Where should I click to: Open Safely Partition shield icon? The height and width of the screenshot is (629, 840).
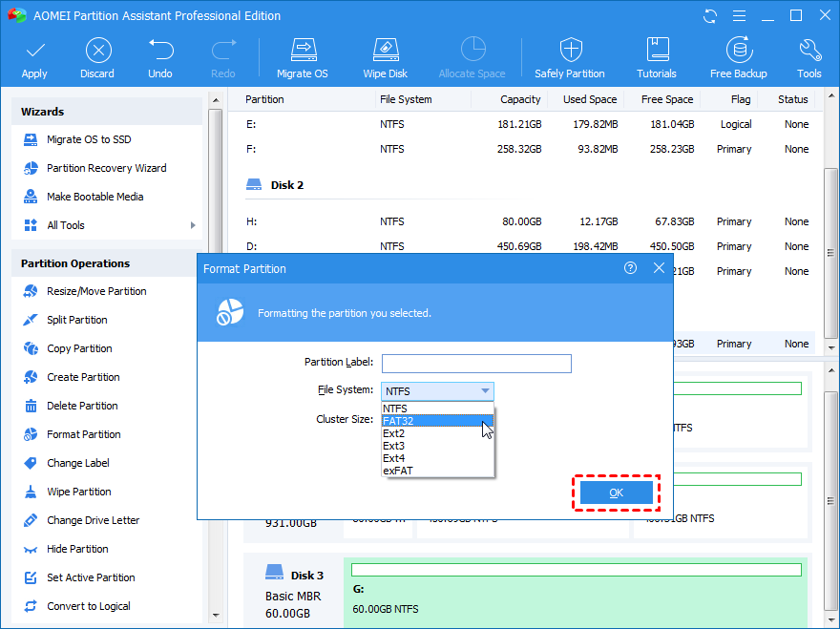pyautogui.click(x=571, y=50)
